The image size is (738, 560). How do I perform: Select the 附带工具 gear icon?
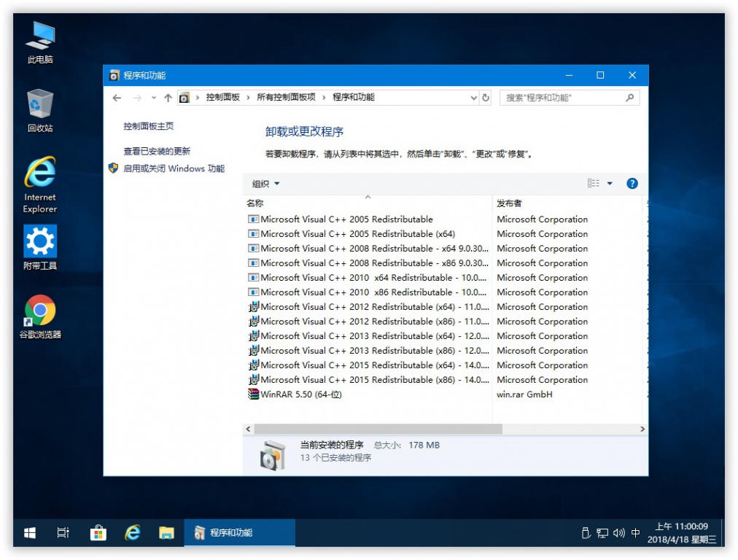[40, 247]
